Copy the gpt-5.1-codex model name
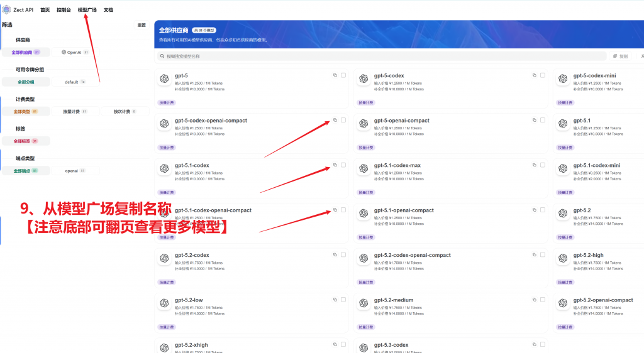The height and width of the screenshot is (353, 644). (335, 165)
